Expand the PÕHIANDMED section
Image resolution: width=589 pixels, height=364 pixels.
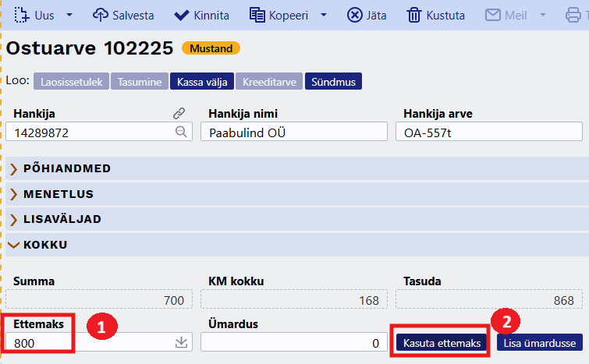pos(297,168)
